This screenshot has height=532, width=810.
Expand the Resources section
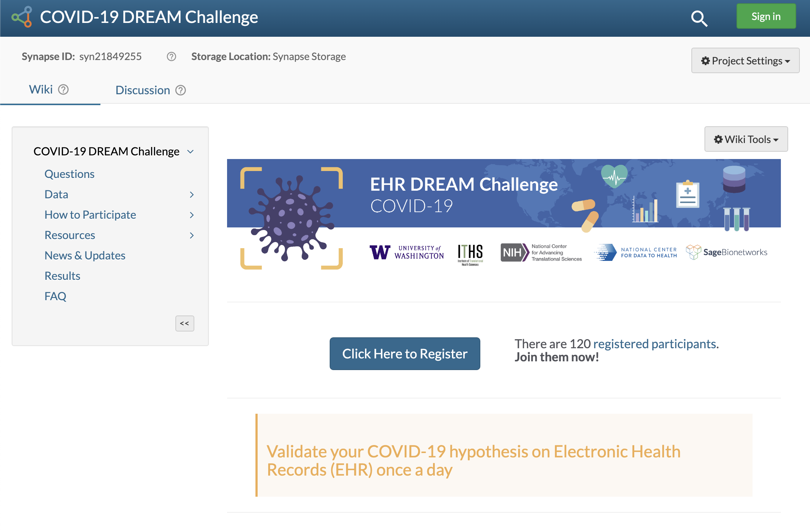(x=192, y=235)
